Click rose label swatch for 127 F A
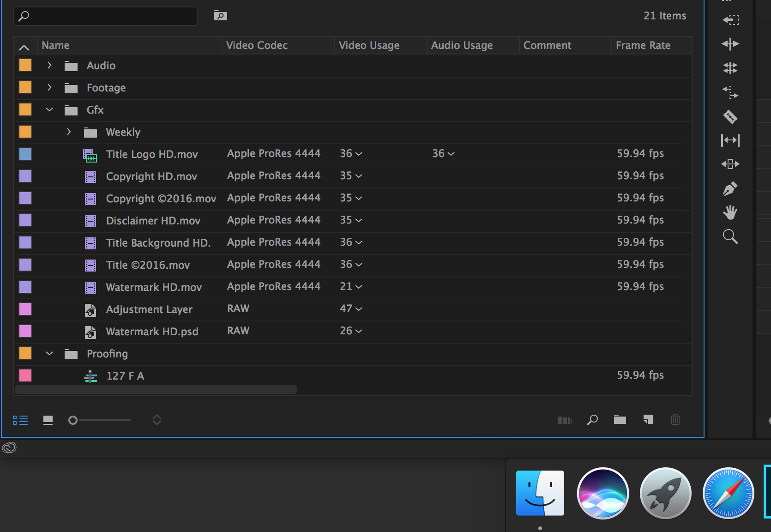The height and width of the screenshot is (532, 771). [25, 375]
